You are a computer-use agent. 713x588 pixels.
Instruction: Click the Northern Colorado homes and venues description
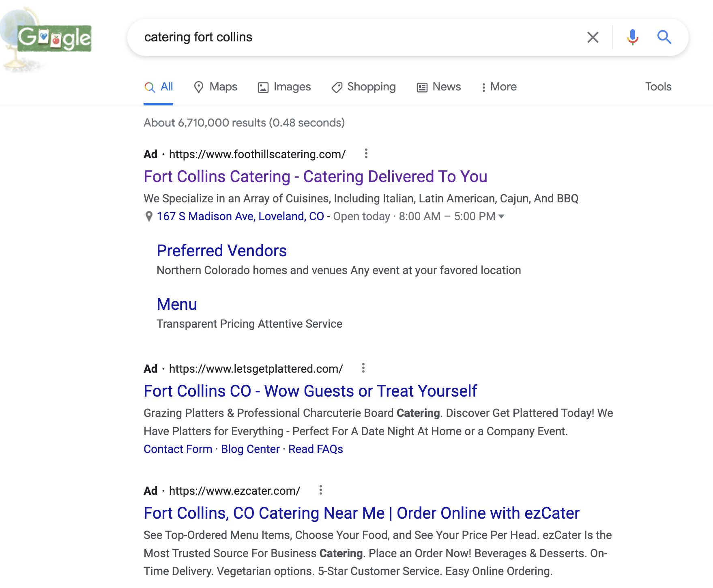(339, 270)
